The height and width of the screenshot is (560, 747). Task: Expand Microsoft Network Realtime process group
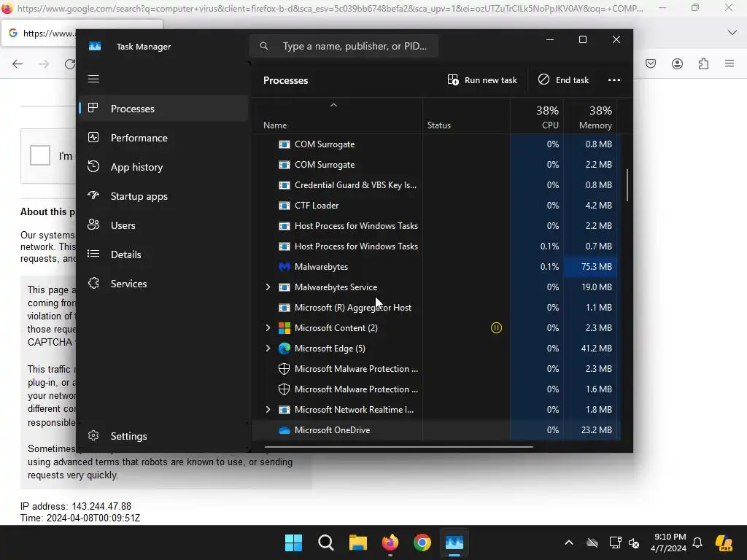[x=268, y=410]
